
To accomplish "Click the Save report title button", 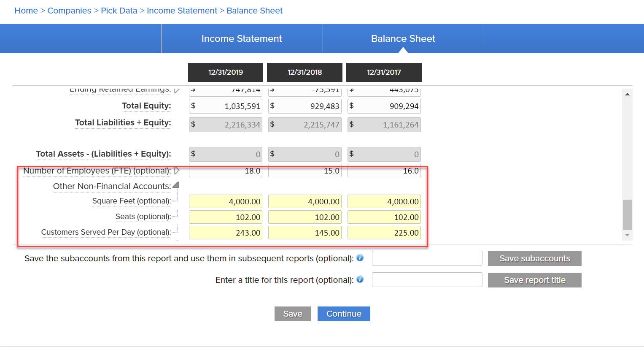I will [535, 280].
